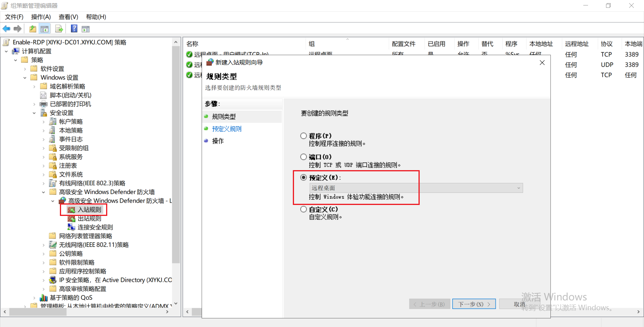Viewport: 644px width, 327px height.
Task: Select the 高级审核策略配置 tree item
Action: pyautogui.click(x=83, y=289)
